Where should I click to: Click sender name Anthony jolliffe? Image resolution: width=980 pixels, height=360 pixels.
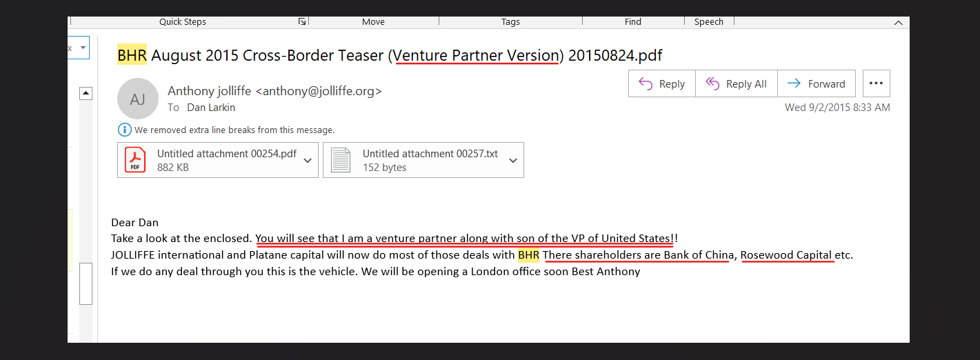click(274, 90)
